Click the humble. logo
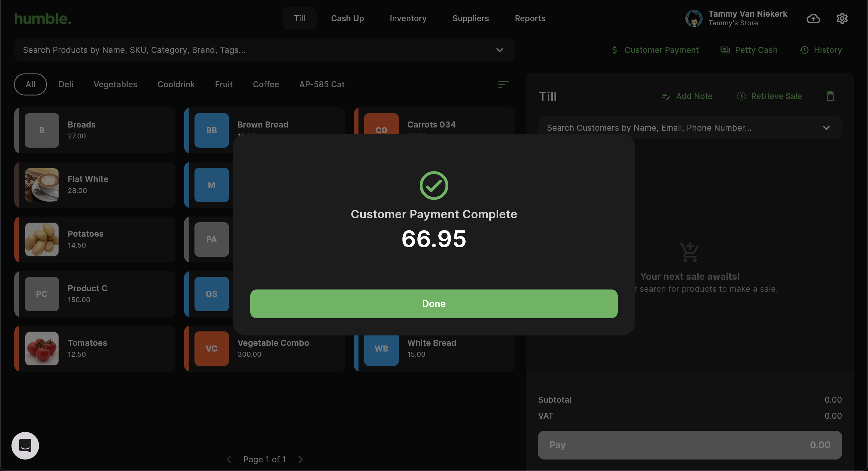868x471 pixels. pos(43,19)
